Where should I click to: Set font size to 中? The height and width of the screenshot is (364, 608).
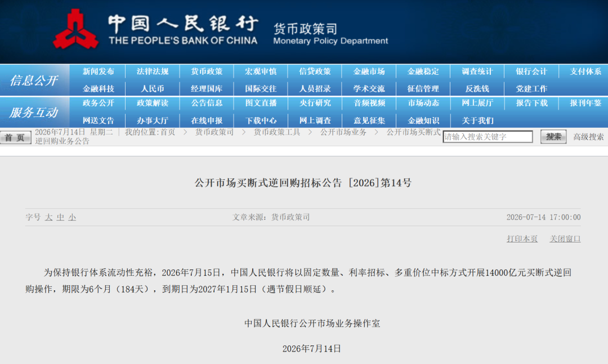(x=60, y=218)
